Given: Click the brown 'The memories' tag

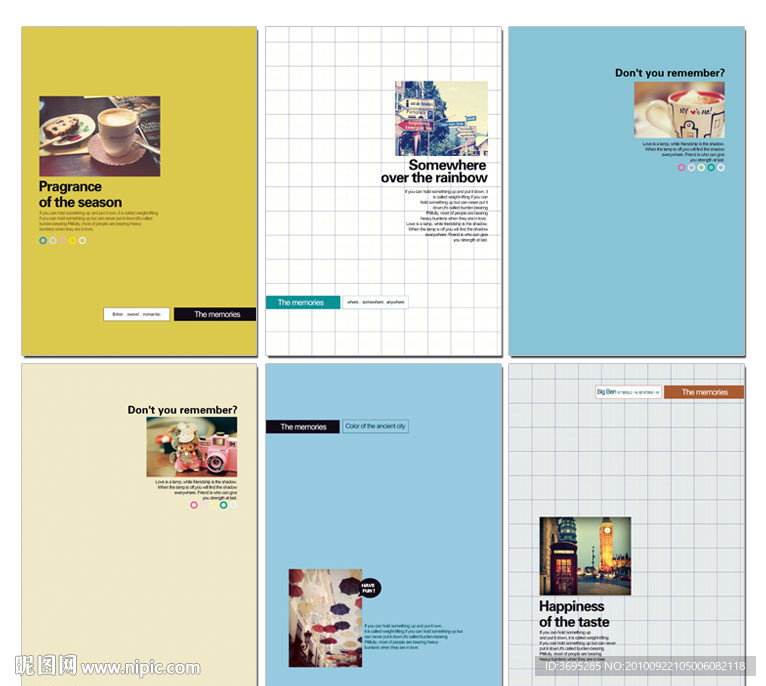Looking at the screenshot, I should (x=704, y=392).
